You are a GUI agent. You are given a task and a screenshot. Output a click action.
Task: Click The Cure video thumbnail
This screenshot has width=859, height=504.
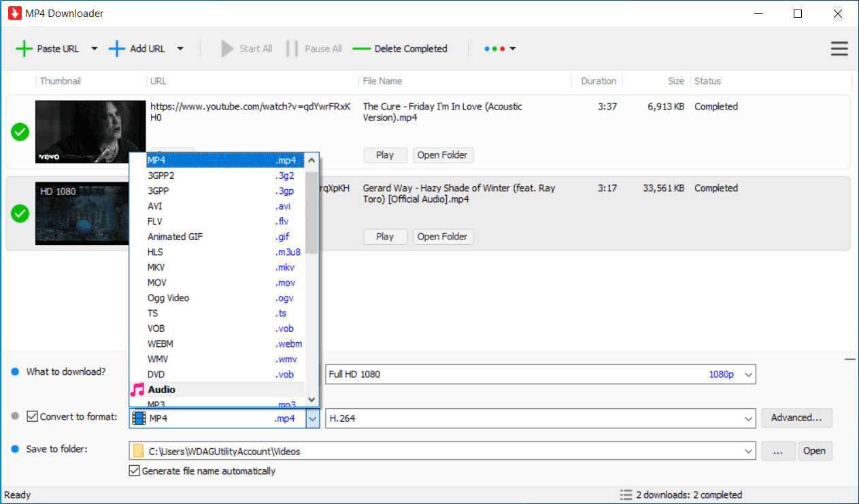click(x=90, y=132)
